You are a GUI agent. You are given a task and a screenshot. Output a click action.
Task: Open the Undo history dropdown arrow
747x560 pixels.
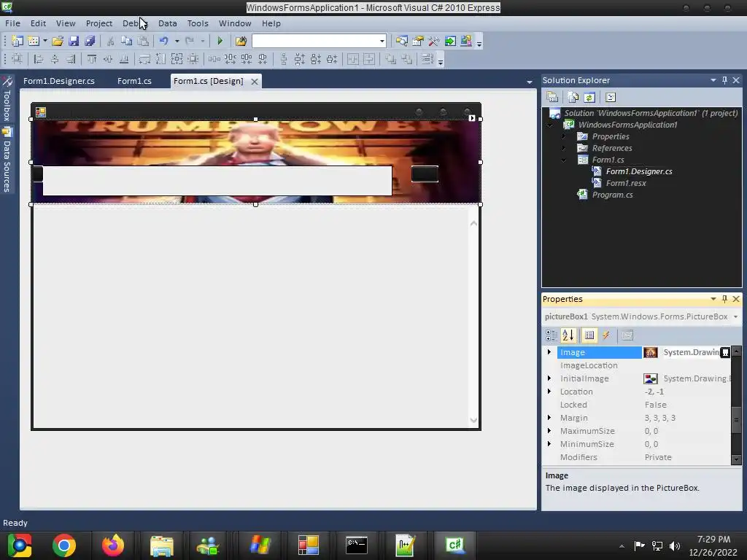tap(177, 41)
